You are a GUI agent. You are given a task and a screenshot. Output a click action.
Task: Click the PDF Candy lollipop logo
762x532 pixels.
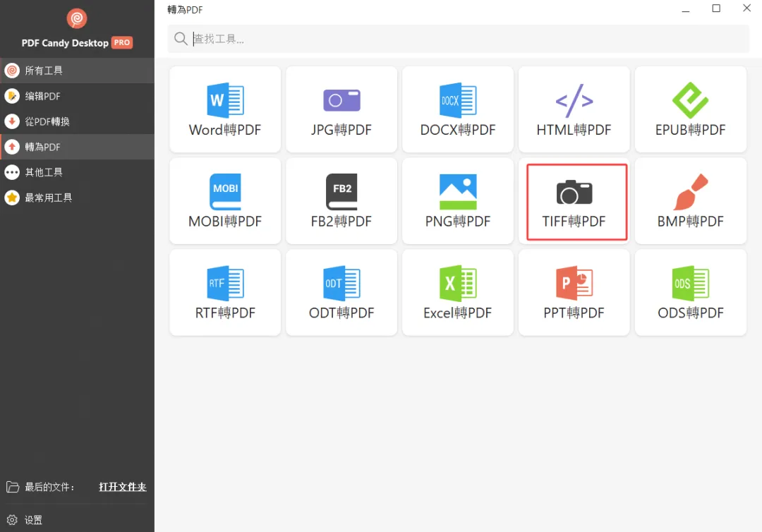pyautogui.click(x=77, y=18)
